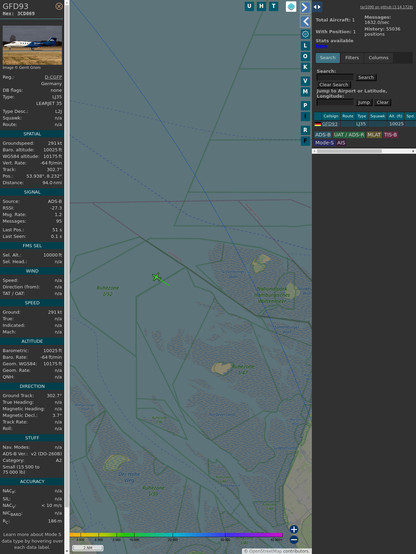Viewport: 416px width, 554px height.
Task: Zoom out with the minus button
Action: 294,540
